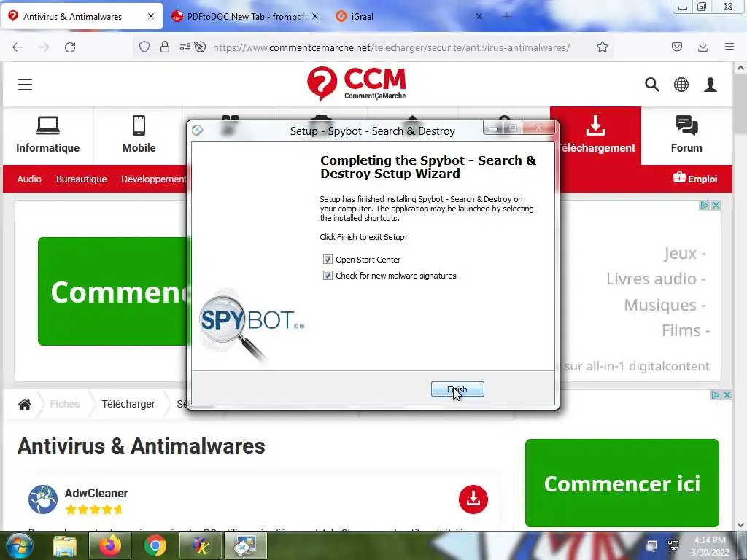Open Forum section

686,135
